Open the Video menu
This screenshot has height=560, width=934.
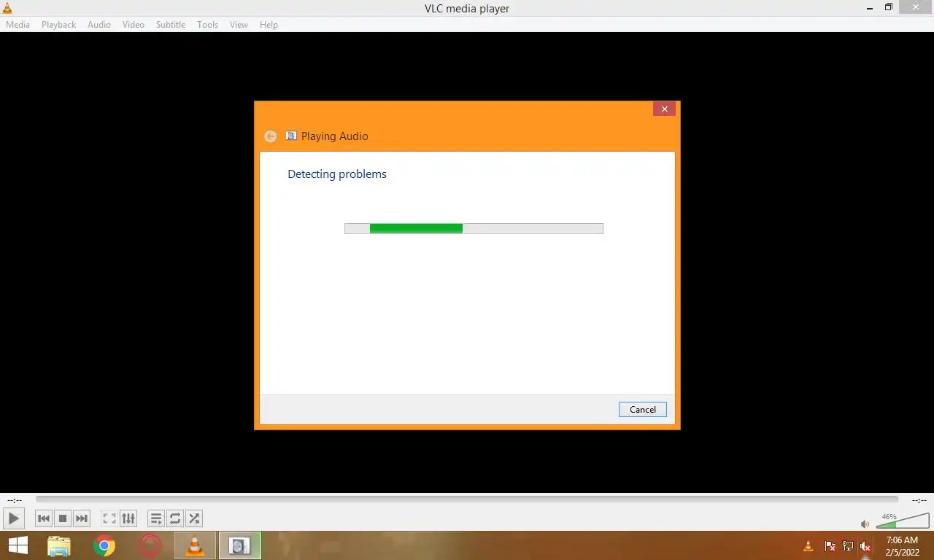point(134,24)
